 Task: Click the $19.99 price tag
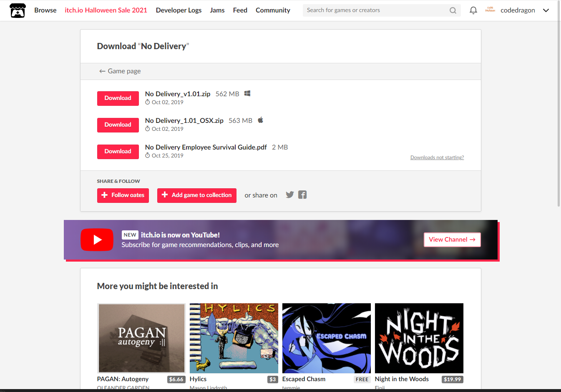(453, 380)
